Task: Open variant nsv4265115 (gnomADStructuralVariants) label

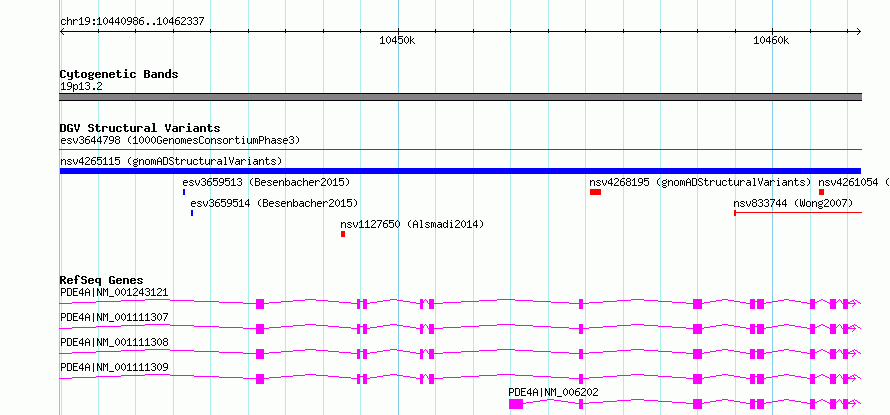Action: 171,161
